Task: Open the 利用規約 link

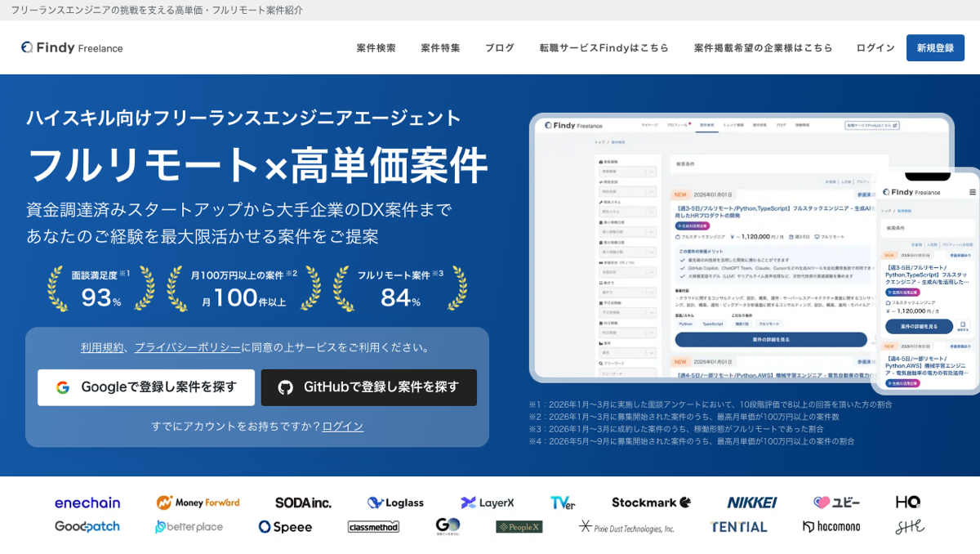Action: pos(102,347)
